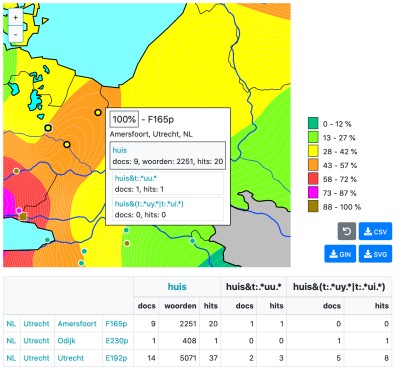Open Amersfoort link in table

(77, 324)
